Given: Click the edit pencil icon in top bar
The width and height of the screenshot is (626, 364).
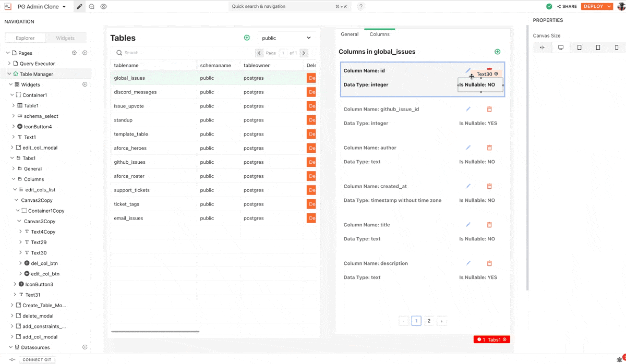Looking at the screenshot, I should click(79, 7).
